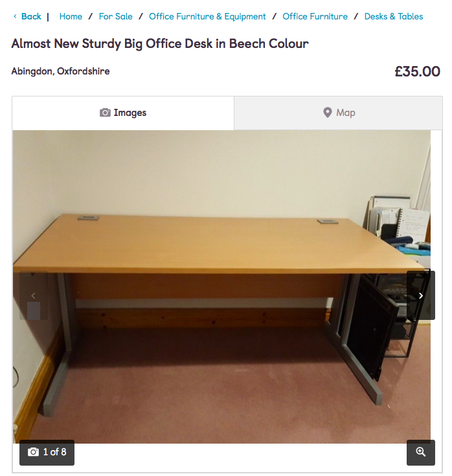Switch to the Map tab

339,113
